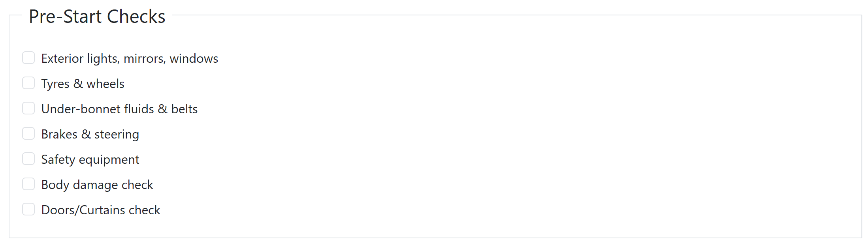Click the word "steering" in the brakes item
Image resolution: width=868 pixels, height=247 pixels.
117,134
